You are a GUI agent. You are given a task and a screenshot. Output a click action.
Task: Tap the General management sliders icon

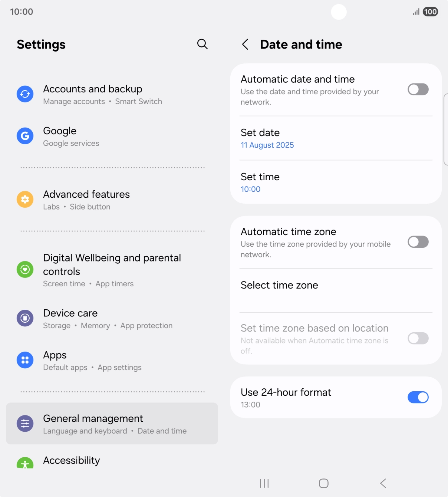[x=25, y=424]
